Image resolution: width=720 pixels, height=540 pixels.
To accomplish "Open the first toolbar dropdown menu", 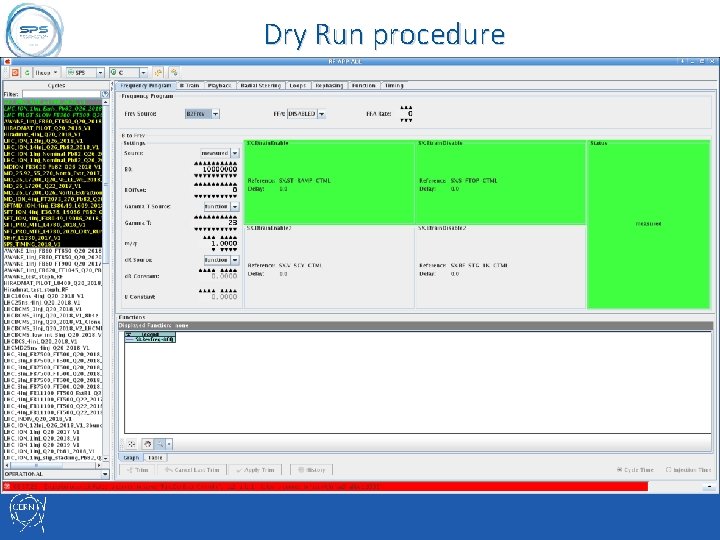I will coord(47,73).
